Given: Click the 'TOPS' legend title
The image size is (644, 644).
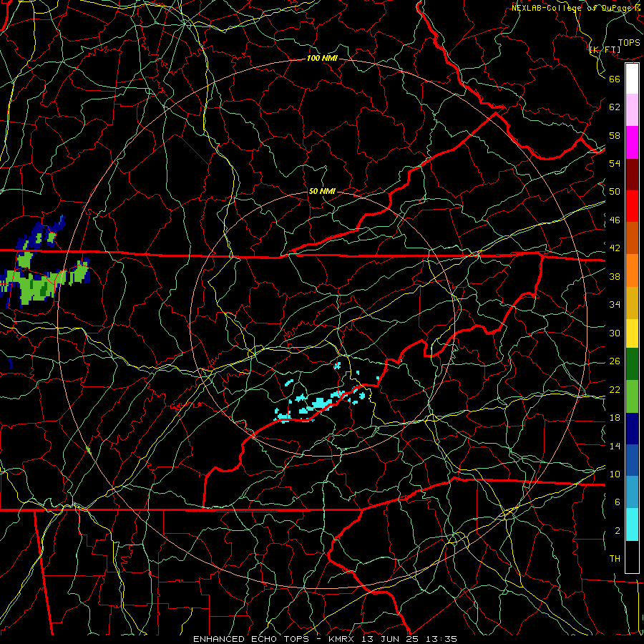Looking at the screenshot, I should tap(629, 43).
